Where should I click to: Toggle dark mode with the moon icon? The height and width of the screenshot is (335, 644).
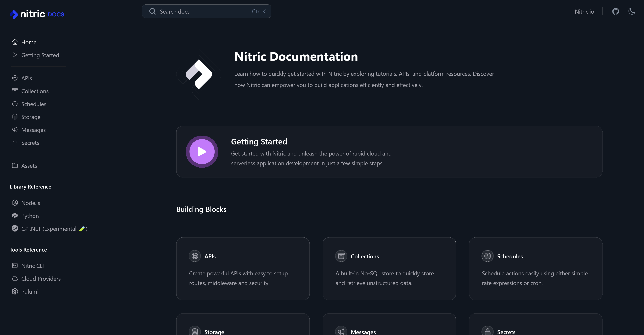[x=632, y=11]
